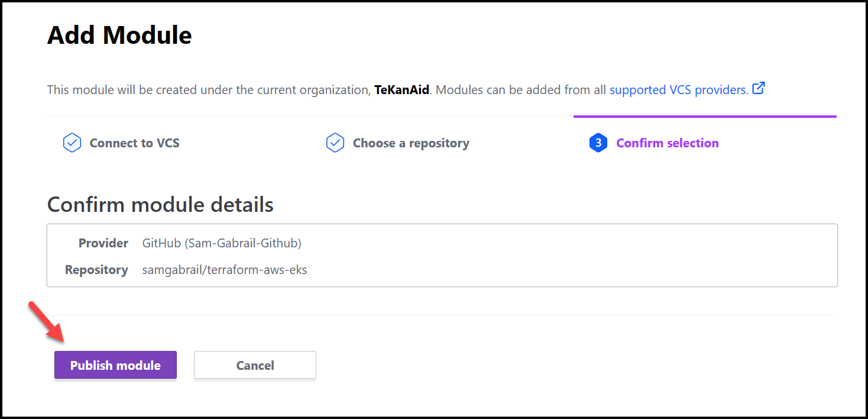Click the Add Module heading
Image resolution: width=868 pixels, height=419 pixels.
coord(119,35)
